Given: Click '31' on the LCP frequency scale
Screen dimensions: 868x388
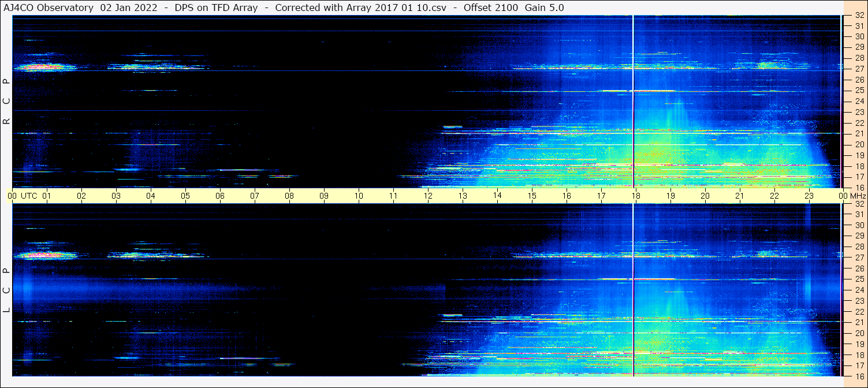Looking at the screenshot, I should coord(859,214).
